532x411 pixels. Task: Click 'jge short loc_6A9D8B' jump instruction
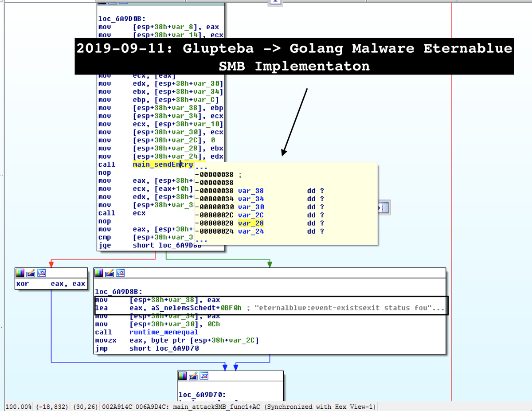point(150,245)
